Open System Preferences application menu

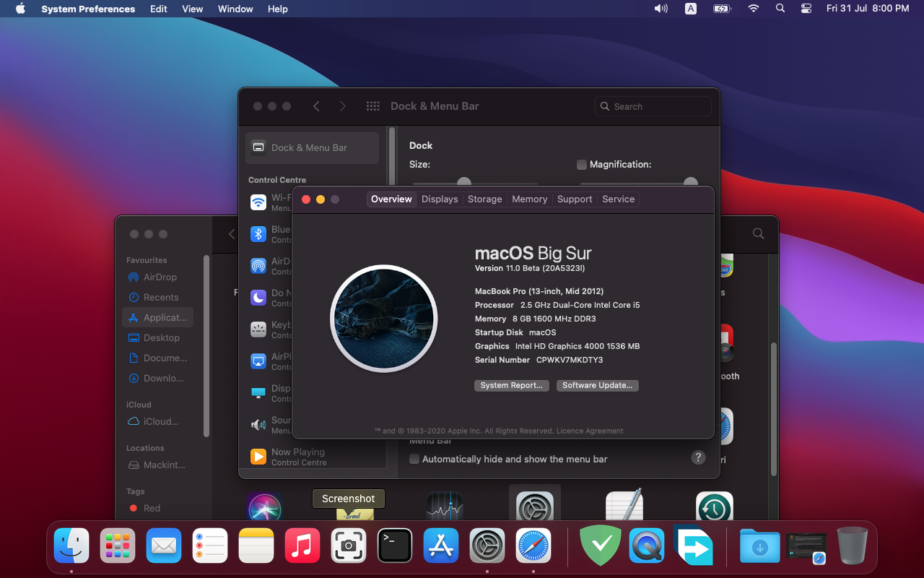(x=88, y=9)
